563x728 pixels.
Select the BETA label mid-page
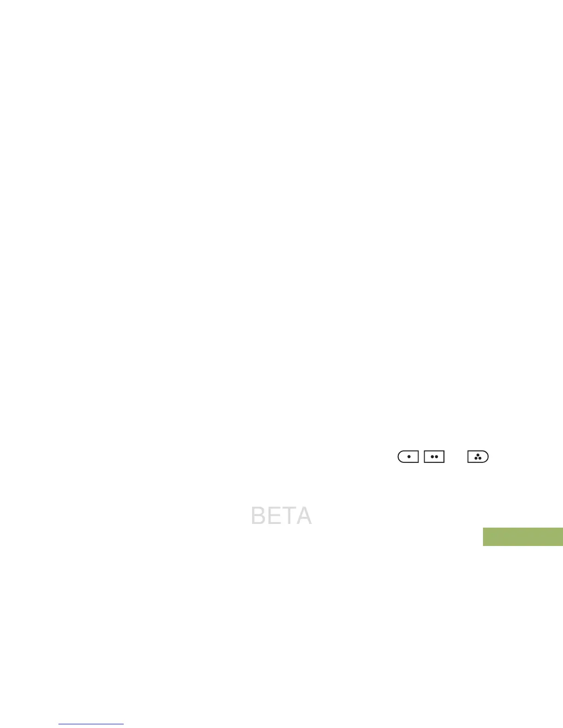click(281, 516)
